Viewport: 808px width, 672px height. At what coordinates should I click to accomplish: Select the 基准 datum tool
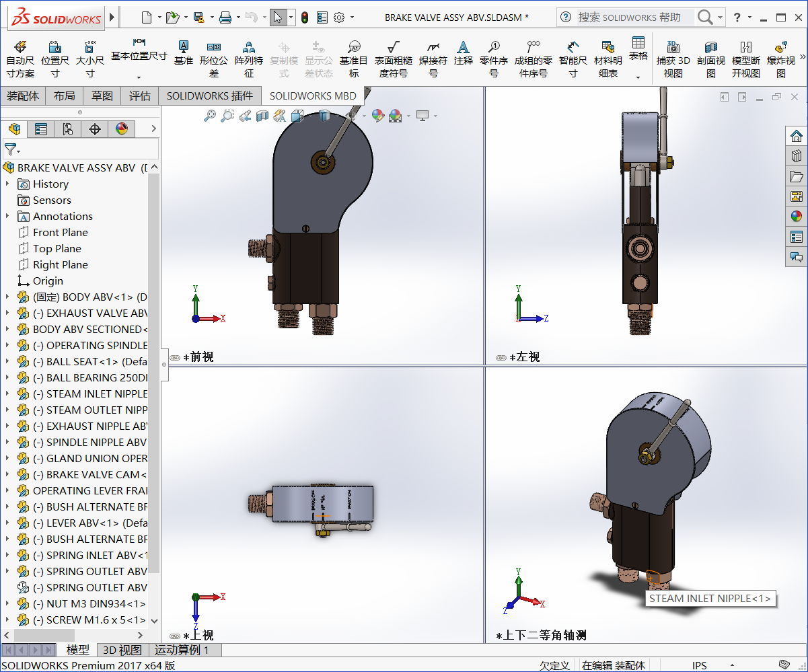pos(183,52)
